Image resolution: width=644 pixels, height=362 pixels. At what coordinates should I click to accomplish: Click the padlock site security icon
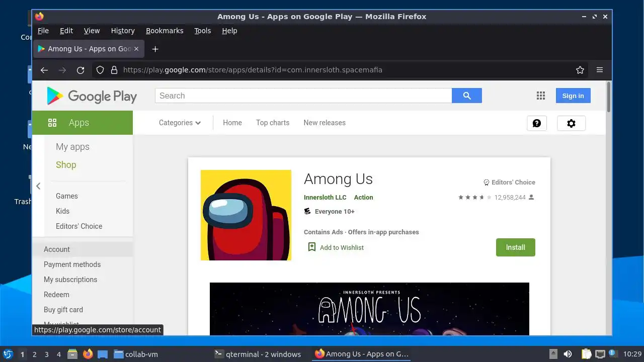(114, 70)
